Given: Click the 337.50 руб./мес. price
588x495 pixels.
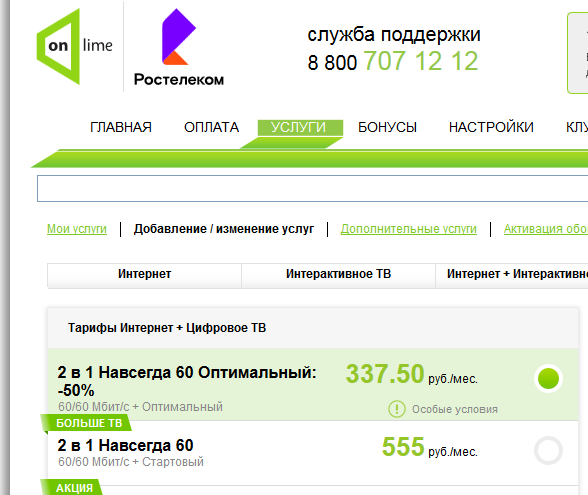Looking at the screenshot, I should point(411,375).
